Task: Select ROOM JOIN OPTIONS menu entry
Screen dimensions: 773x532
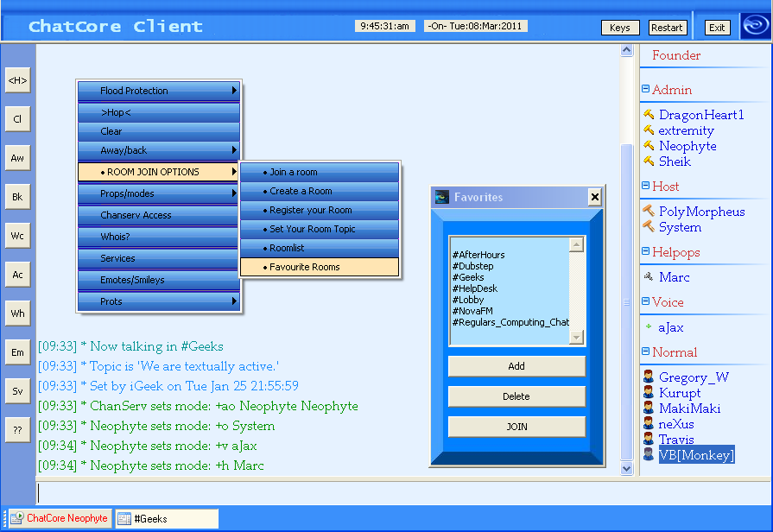Action: [159, 172]
